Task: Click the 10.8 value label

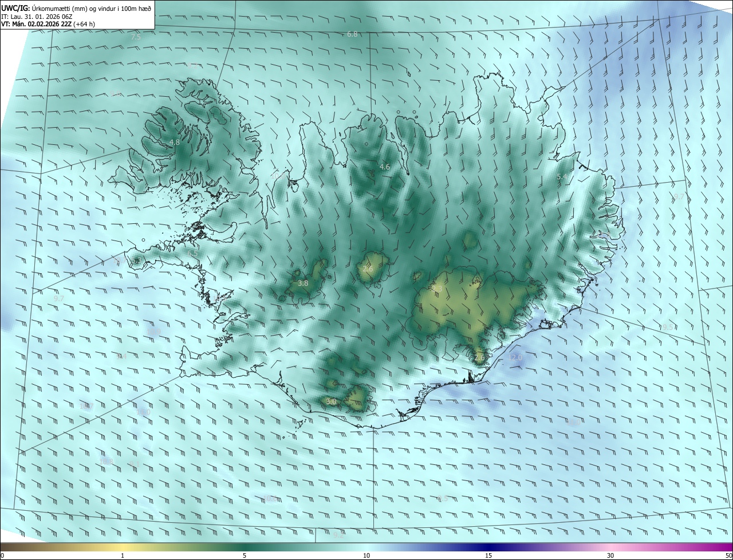Action: pos(107,462)
